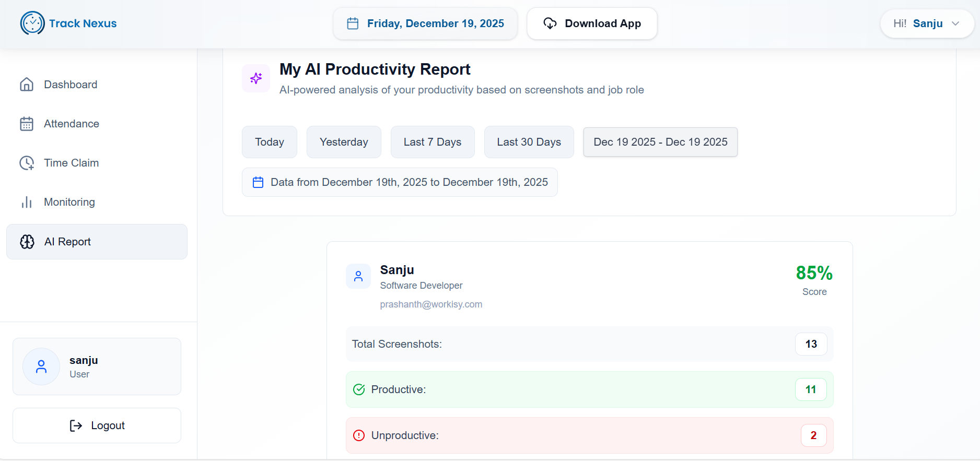Click the purple sparkle AI report icon

[256, 78]
